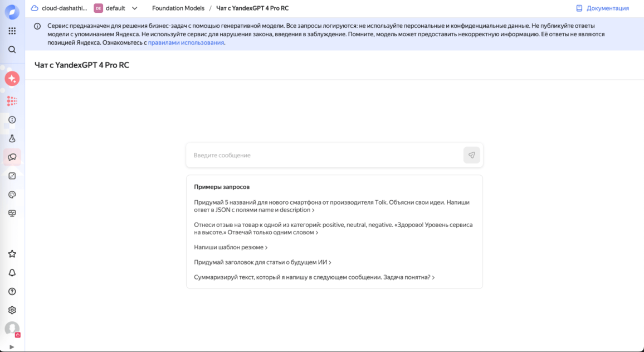Open favorites star icon in sidebar
The height and width of the screenshot is (352, 644).
12,254
